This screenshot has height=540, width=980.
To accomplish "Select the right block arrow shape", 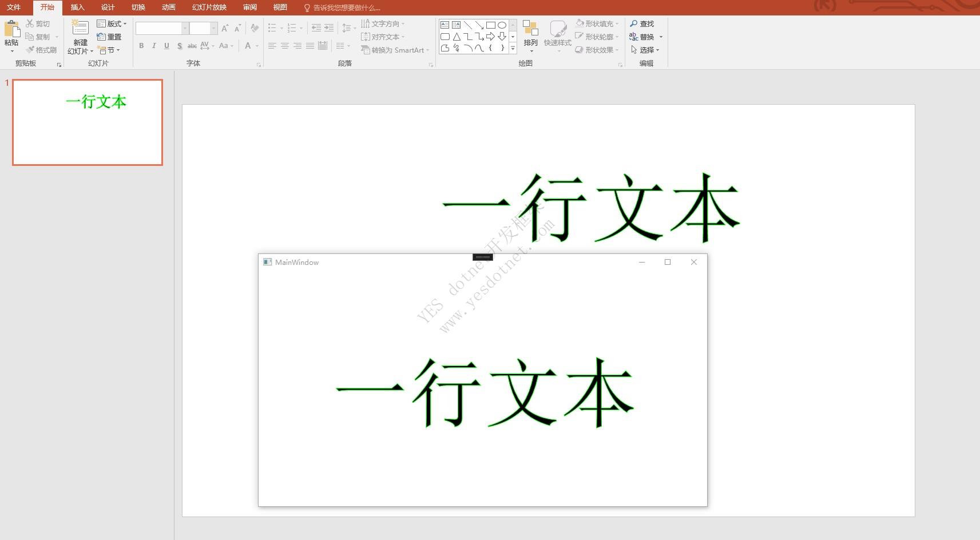I will click(490, 37).
